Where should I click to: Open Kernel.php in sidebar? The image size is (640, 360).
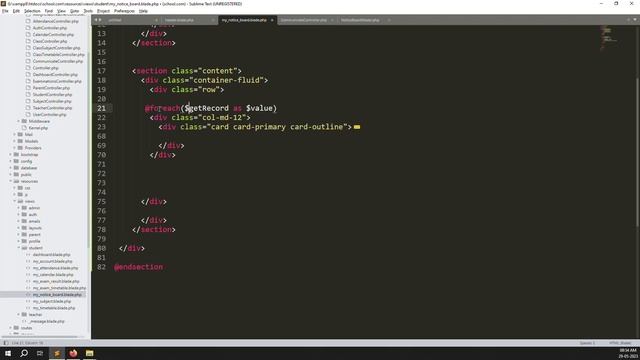click(x=38, y=128)
